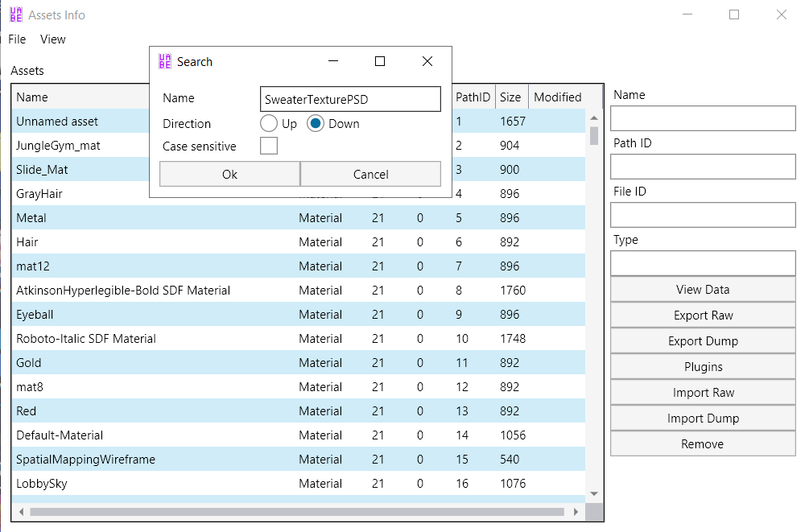Open the Plugins button
The width and height of the screenshot is (805, 532).
point(703,367)
